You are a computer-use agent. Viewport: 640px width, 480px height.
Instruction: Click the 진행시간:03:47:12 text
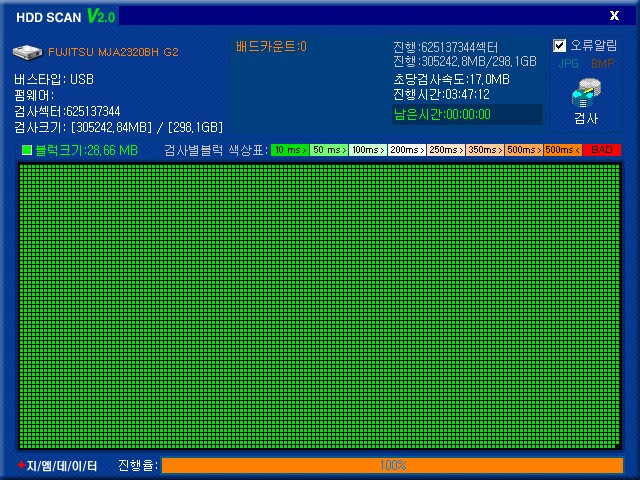tap(441, 95)
